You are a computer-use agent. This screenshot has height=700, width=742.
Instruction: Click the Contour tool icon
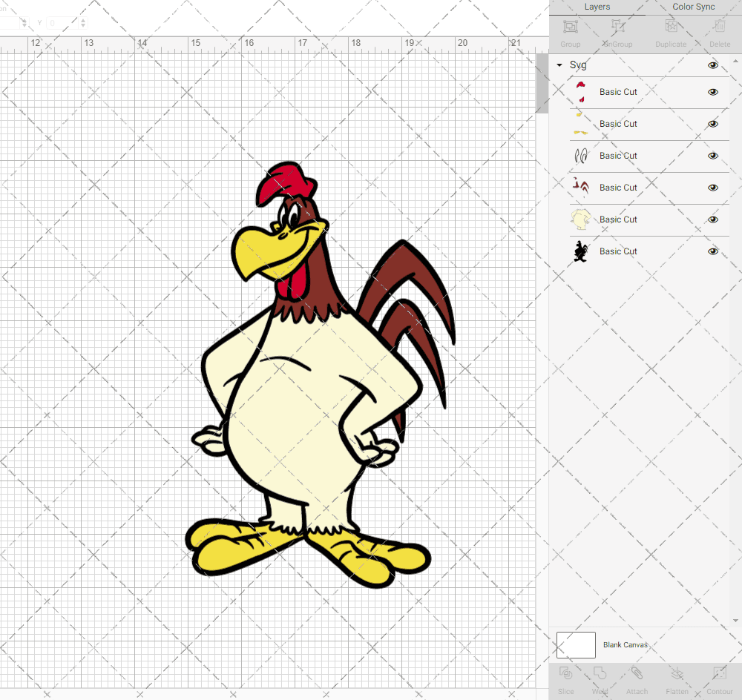[x=720, y=673]
